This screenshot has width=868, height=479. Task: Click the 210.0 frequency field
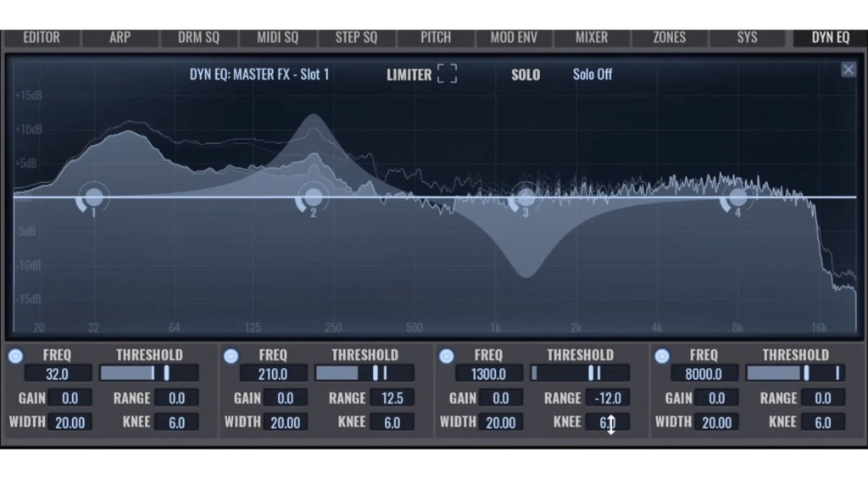pos(273,374)
